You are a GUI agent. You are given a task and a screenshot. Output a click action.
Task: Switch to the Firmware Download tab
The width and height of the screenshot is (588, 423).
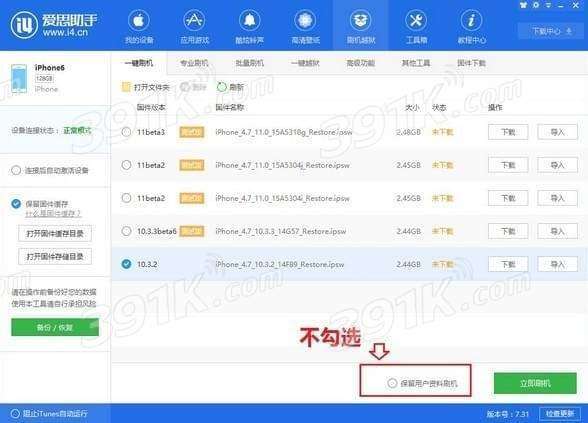(x=471, y=63)
